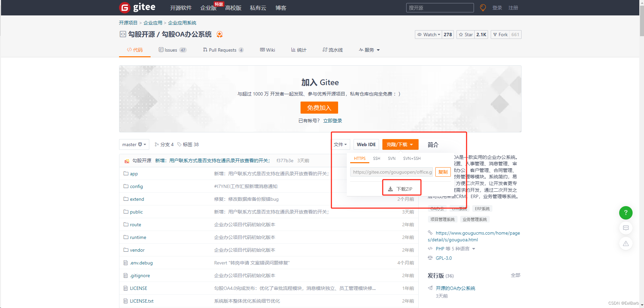
Task: Click the 注册 link
Action: pos(513,8)
